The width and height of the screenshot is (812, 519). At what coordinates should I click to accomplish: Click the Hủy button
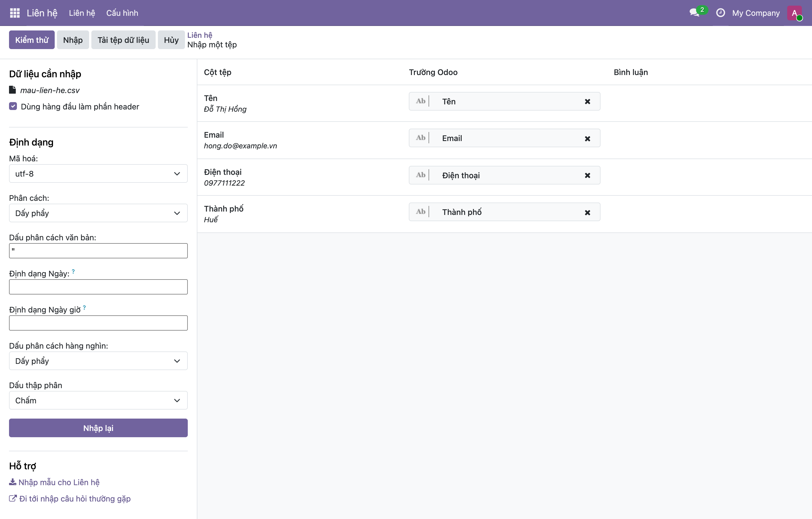coord(171,40)
